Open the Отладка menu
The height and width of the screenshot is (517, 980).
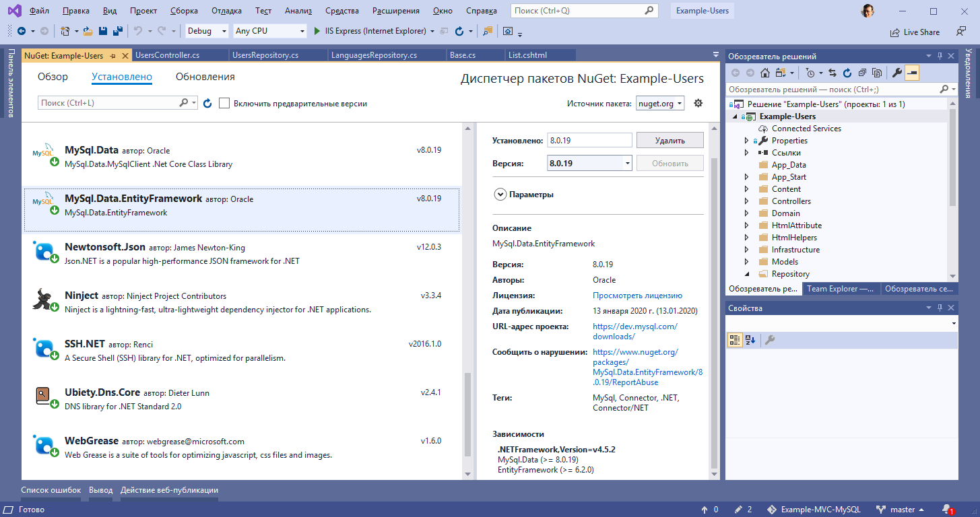pyautogui.click(x=227, y=11)
